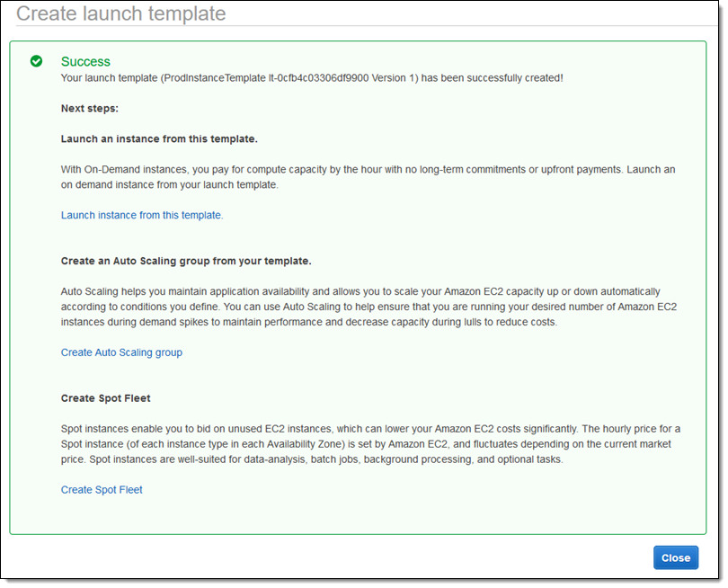Viewport: 728px width, 588px height.
Task: Click the bold 'Create Spot Fleet' heading
Action: (105, 397)
